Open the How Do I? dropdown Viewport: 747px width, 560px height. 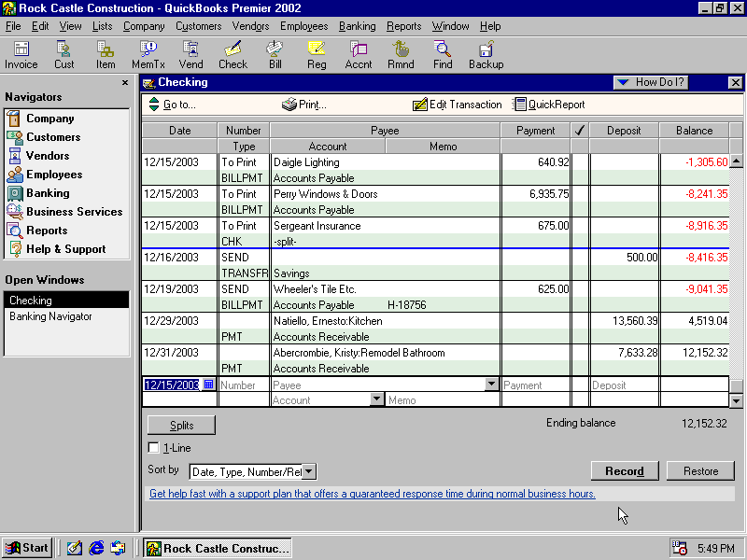(x=651, y=82)
